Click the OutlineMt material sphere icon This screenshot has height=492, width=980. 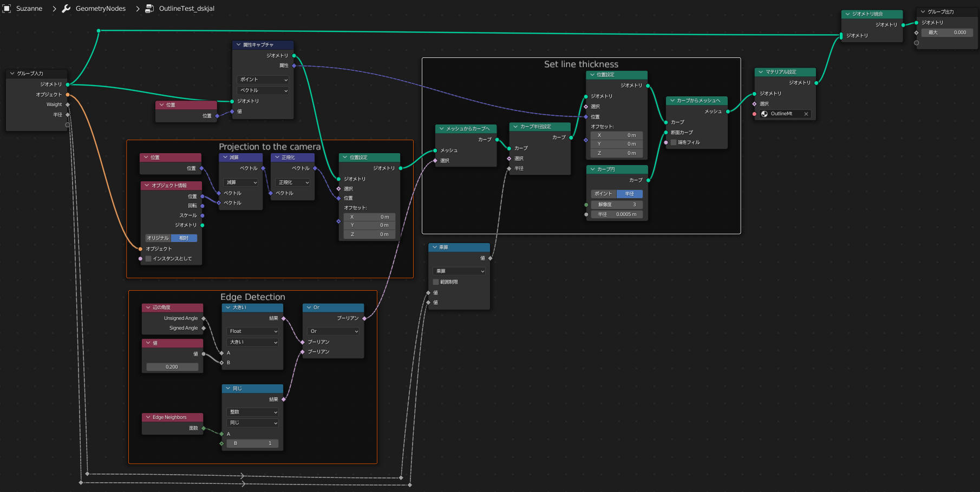(x=765, y=114)
